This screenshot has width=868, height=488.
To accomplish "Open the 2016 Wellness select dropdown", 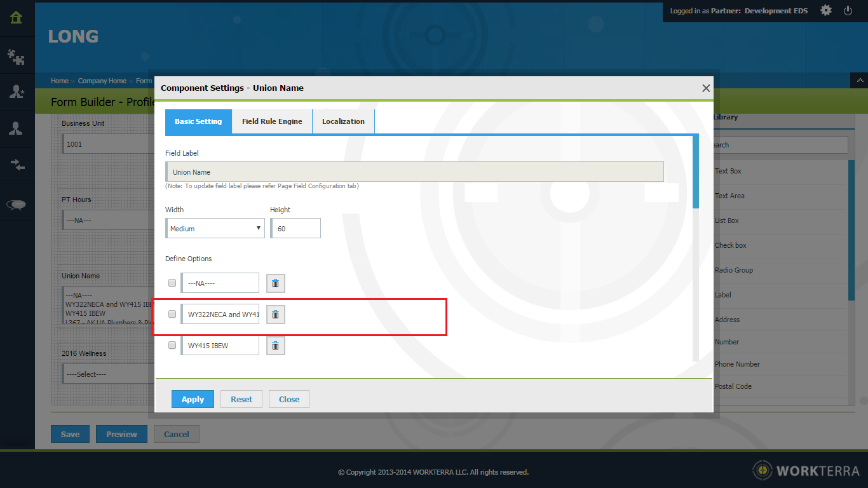I will [x=108, y=374].
